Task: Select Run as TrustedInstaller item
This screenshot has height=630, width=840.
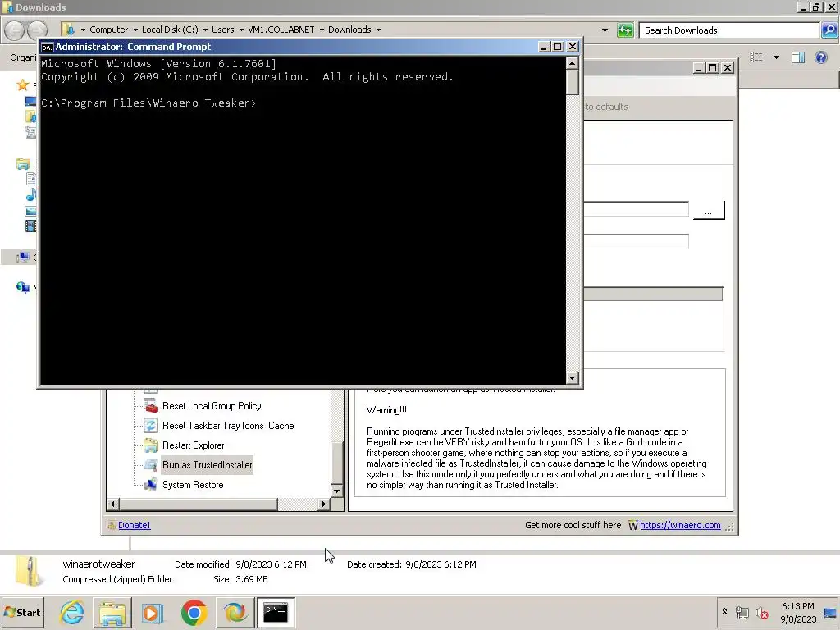Action: pos(208,465)
